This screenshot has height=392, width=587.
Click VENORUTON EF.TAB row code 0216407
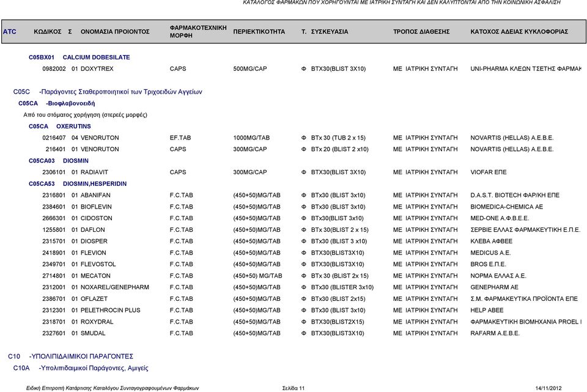click(54, 138)
